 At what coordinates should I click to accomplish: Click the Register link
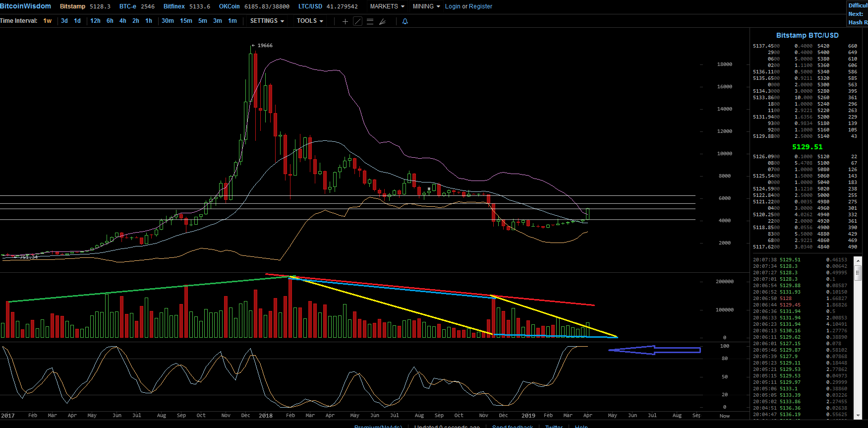click(x=481, y=6)
